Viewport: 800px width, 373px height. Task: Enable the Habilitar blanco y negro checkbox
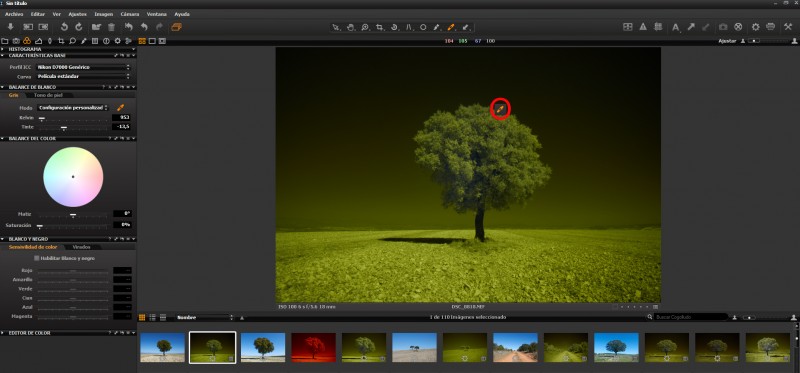point(36,258)
